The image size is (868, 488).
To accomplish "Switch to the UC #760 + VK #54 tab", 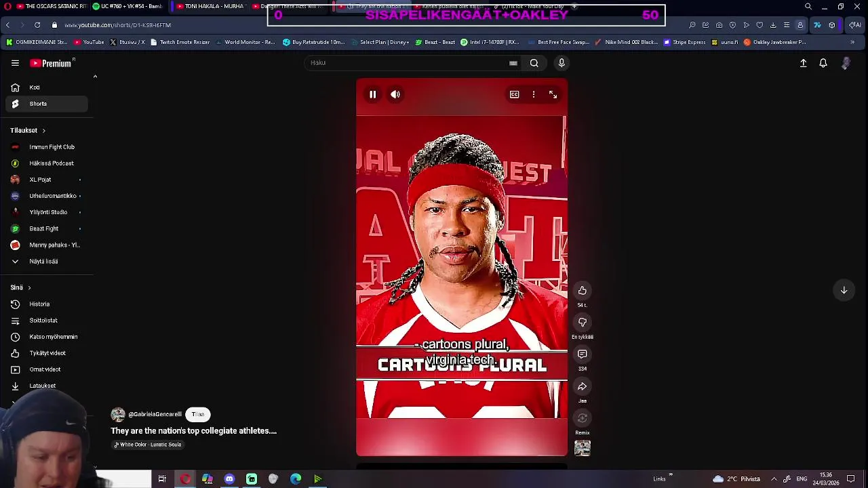I will [x=129, y=6].
